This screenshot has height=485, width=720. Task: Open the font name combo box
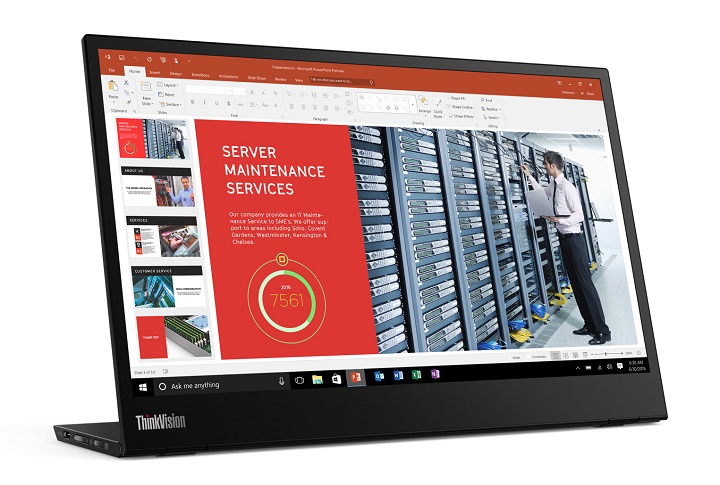coord(209,90)
